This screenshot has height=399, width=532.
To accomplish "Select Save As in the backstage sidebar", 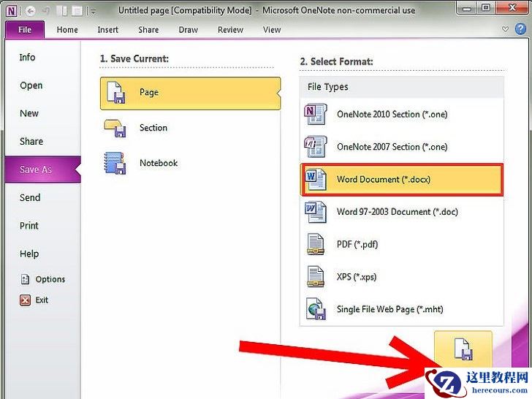I will coord(43,170).
